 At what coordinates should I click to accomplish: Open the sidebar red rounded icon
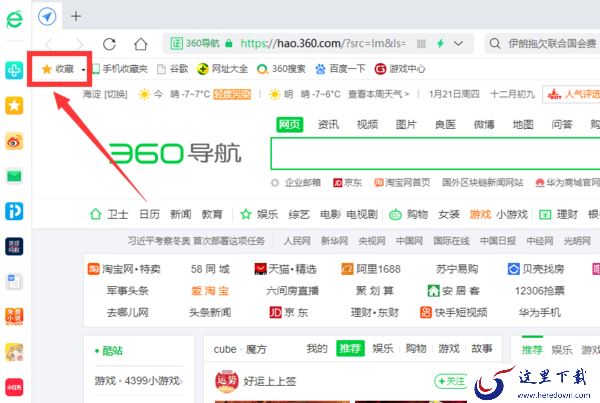pos(14,387)
